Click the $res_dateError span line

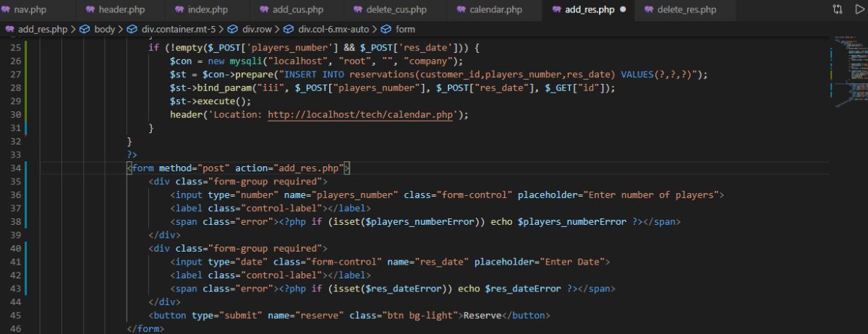[393, 288]
